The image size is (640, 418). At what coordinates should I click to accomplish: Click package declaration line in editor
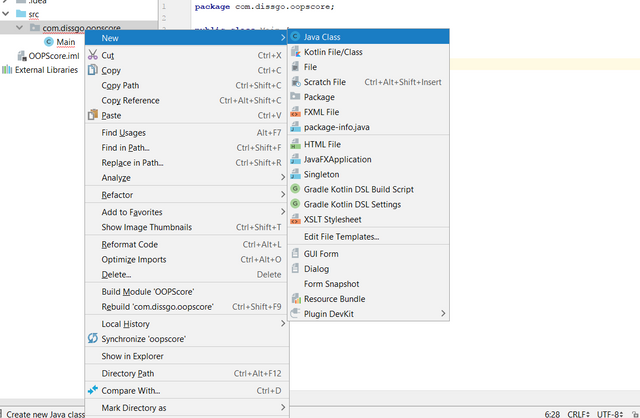(264, 7)
